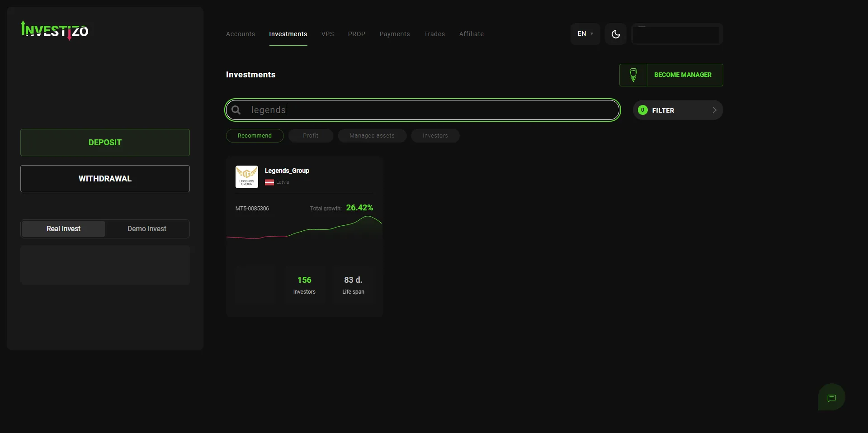Click BECOME MANAGER button
The image size is (868, 433).
click(x=671, y=75)
